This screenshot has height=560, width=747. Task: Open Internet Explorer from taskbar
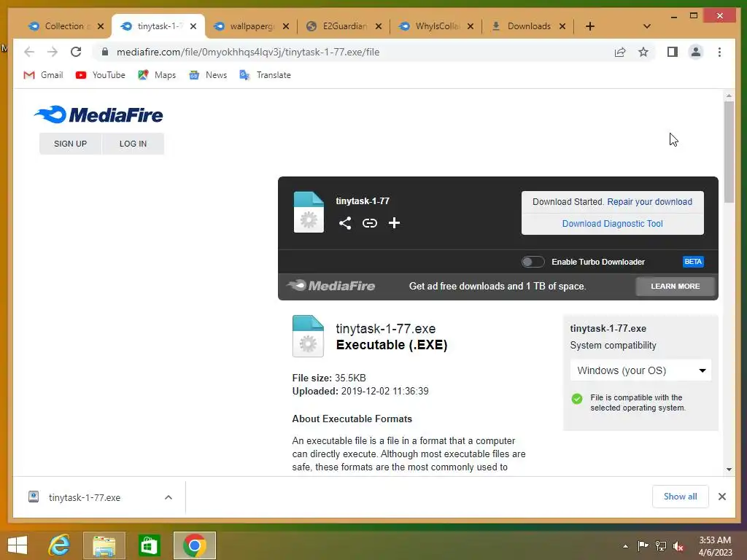click(x=59, y=545)
